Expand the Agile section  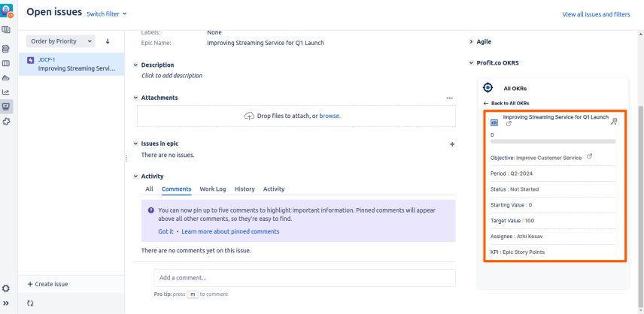click(471, 41)
